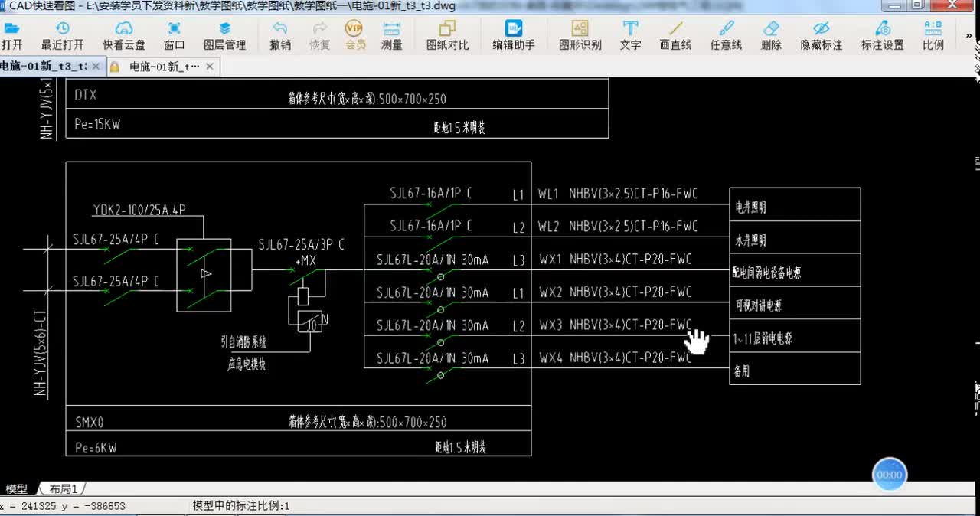Viewport: 980px width, 516px height.
Task: Click the DTX box label
Action: (86, 96)
